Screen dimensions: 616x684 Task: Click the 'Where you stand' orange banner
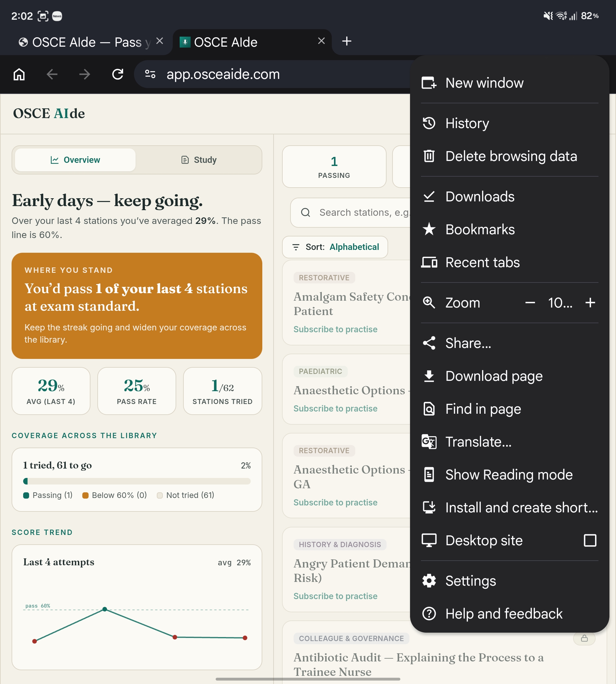pos(137,306)
